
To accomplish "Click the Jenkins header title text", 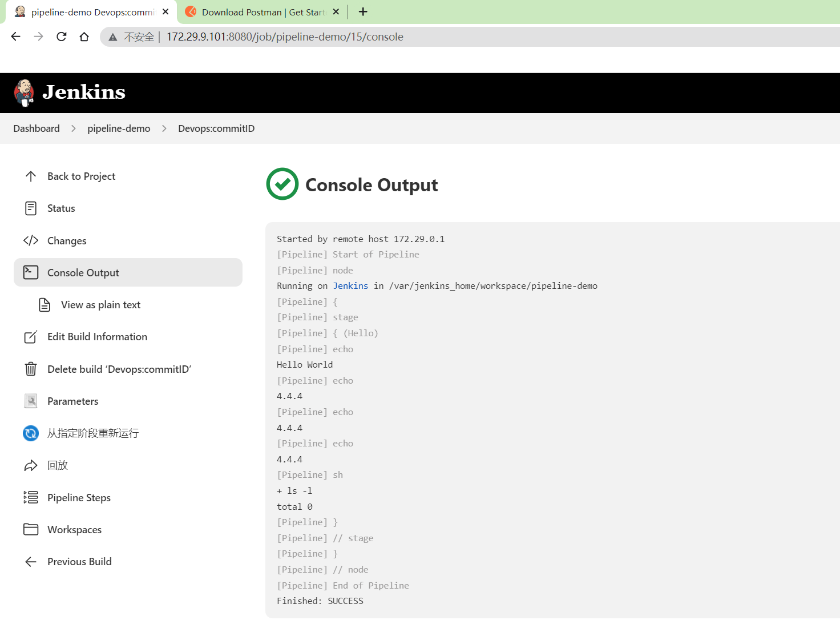I will tap(84, 92).
